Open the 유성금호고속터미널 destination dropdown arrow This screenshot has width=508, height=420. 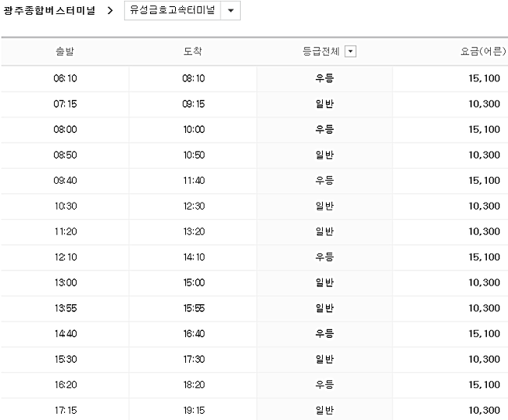click(x=231, y=11)
